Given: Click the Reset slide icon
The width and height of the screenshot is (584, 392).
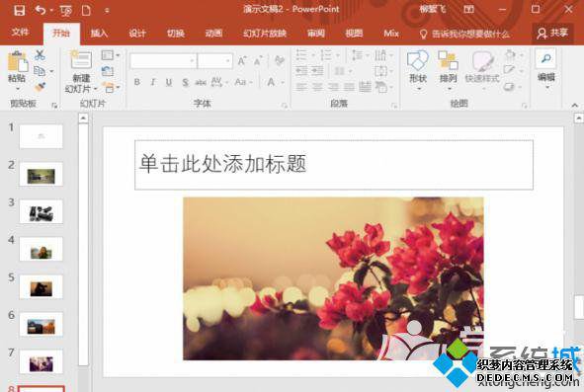Looking at the screenshot, I should 108,71.
